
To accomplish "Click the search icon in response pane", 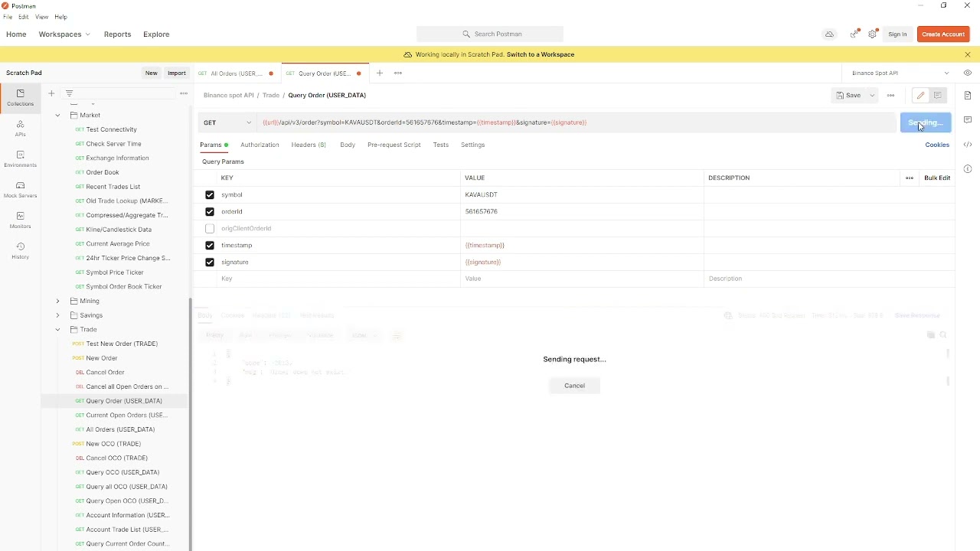I will click(944, 335).
